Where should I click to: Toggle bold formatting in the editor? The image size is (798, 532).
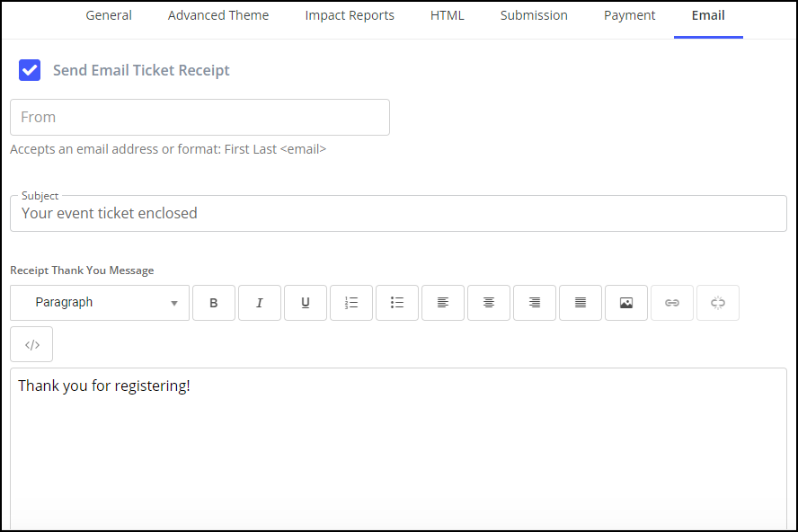tap(214, 303)
